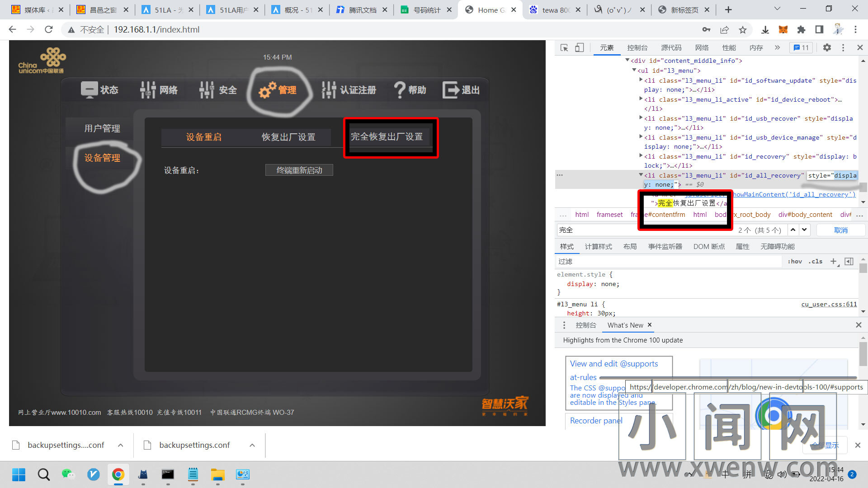Open the 认证注册 registration menu
The height and width of the screenshot is (488, 868).
pyautogui.click(x=349, y=90)
